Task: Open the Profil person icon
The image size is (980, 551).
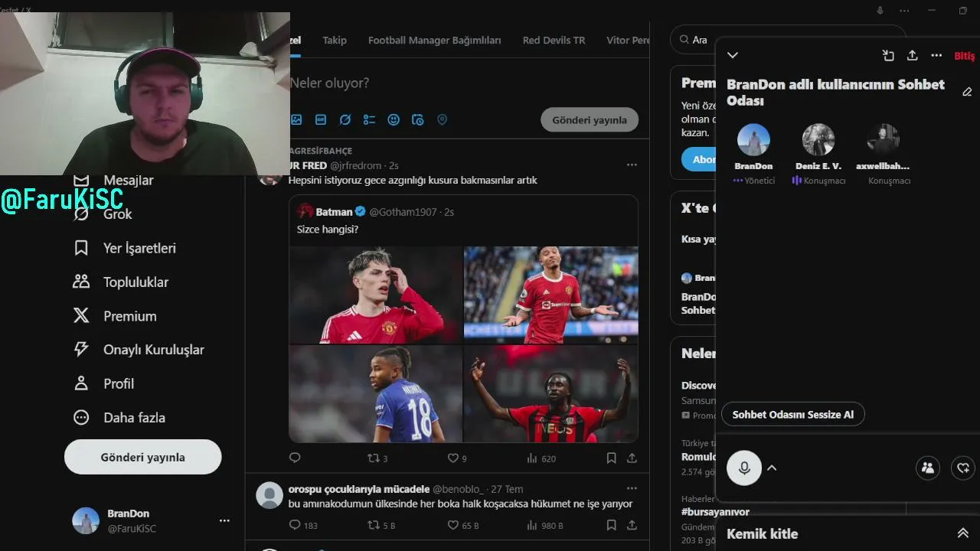Action: (81, 383)
